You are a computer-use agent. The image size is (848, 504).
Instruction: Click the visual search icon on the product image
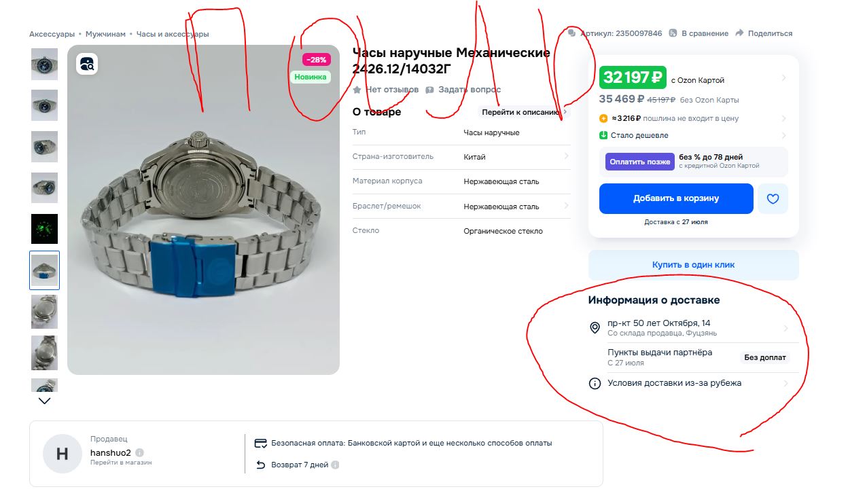click(x=88, y=65)
